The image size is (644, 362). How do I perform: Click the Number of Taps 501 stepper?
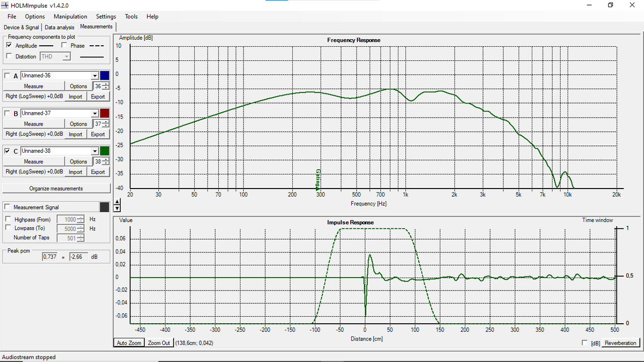coord(80,238)
